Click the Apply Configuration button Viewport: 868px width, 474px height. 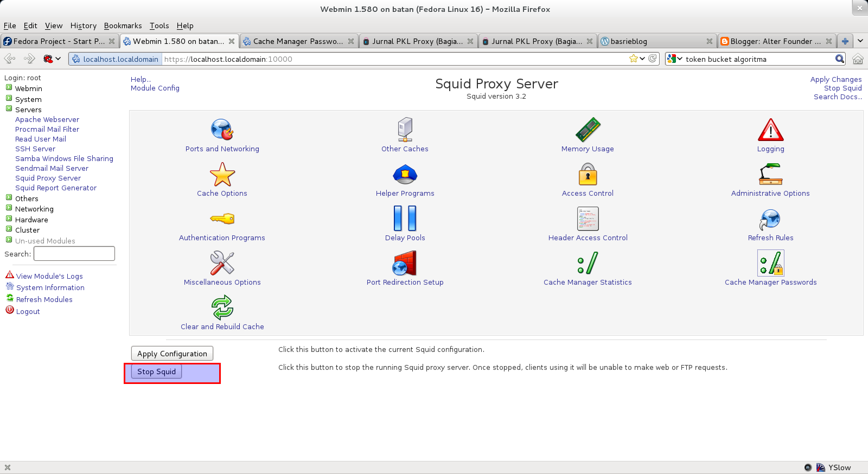pyautogui.click(x=172, y=354)
